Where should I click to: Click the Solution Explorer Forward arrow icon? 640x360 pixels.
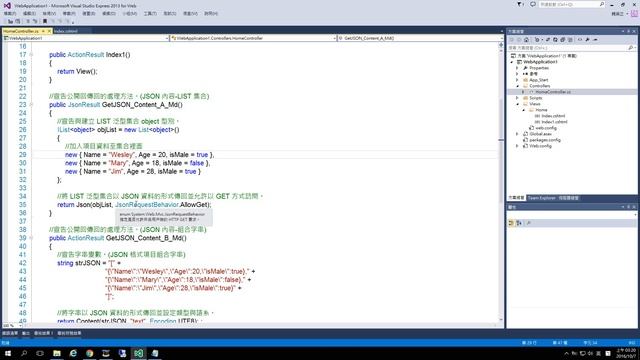519,40
